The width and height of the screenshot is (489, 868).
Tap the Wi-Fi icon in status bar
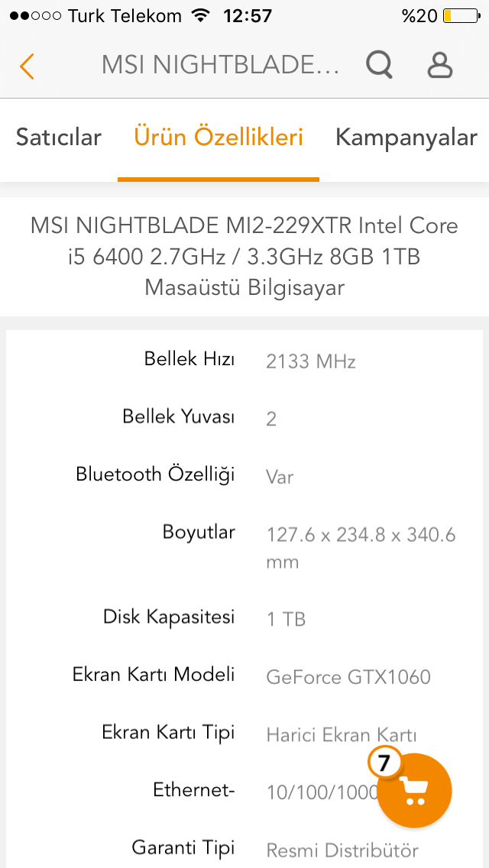pyautogui.click(x=201, y=15)
